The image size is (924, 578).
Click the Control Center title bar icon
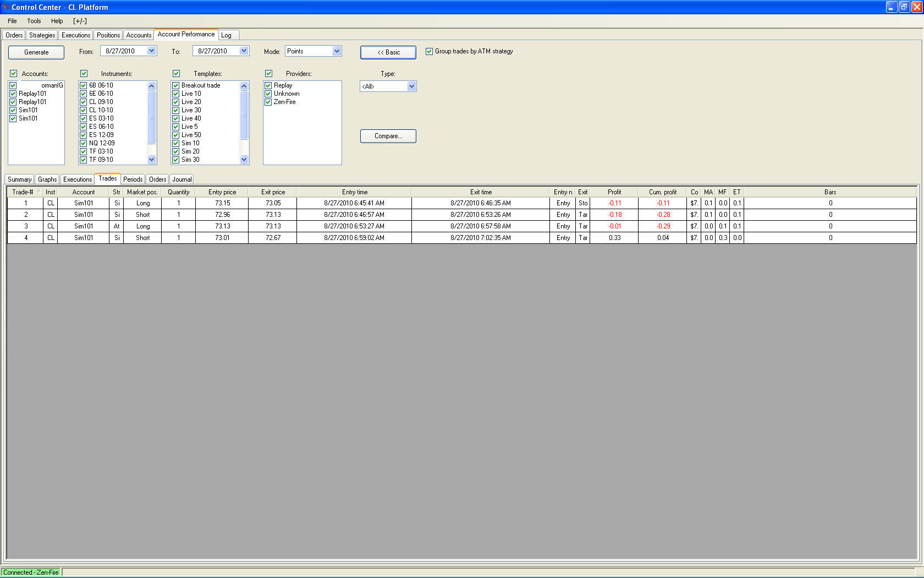(5, 7)
